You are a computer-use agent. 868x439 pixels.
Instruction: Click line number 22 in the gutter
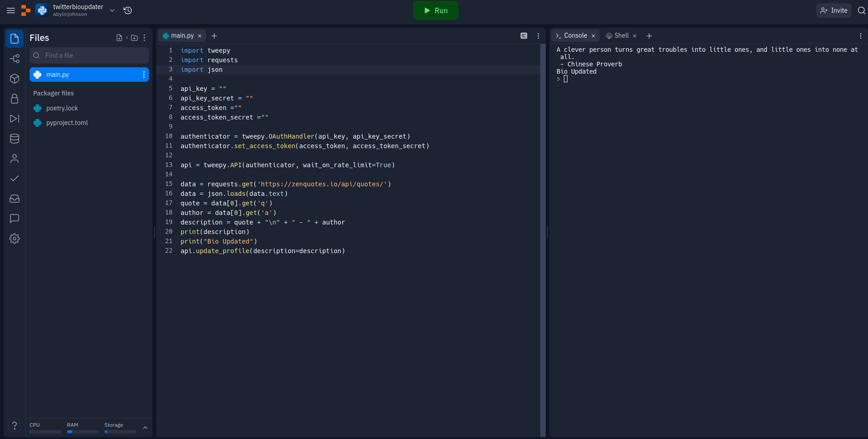[169, 251]
